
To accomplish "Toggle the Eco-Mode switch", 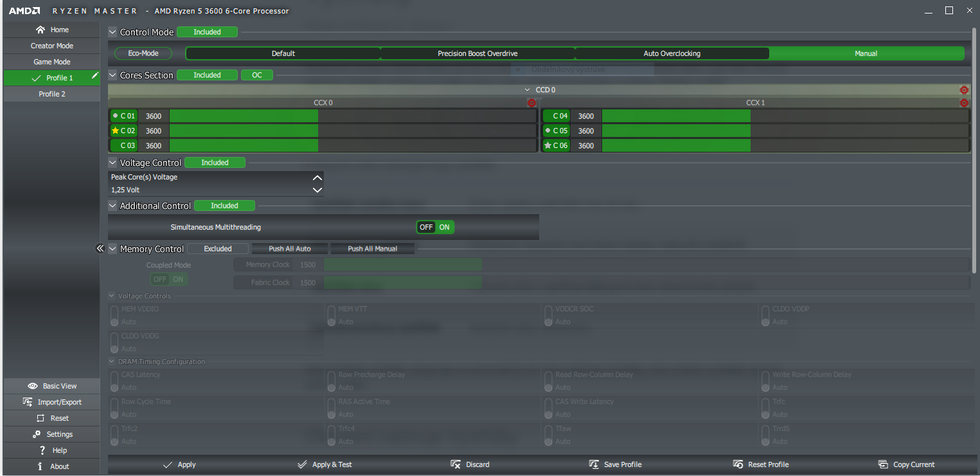I will point(143,53).
